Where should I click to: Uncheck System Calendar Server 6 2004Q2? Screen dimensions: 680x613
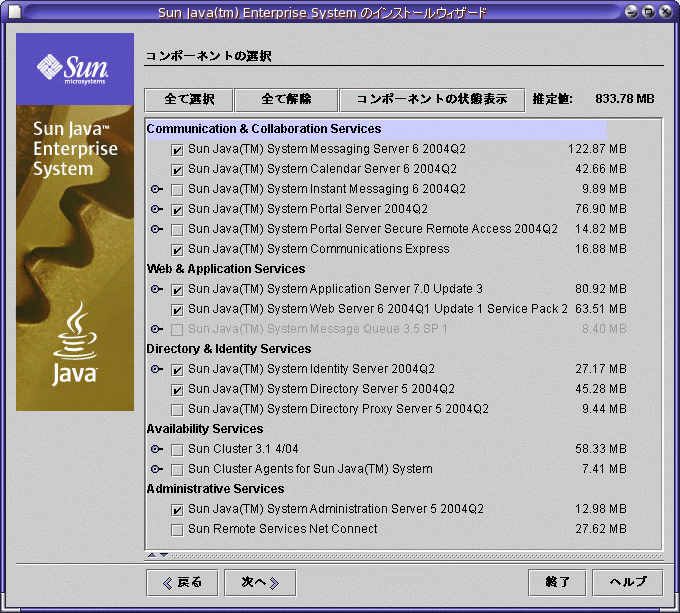177,170
